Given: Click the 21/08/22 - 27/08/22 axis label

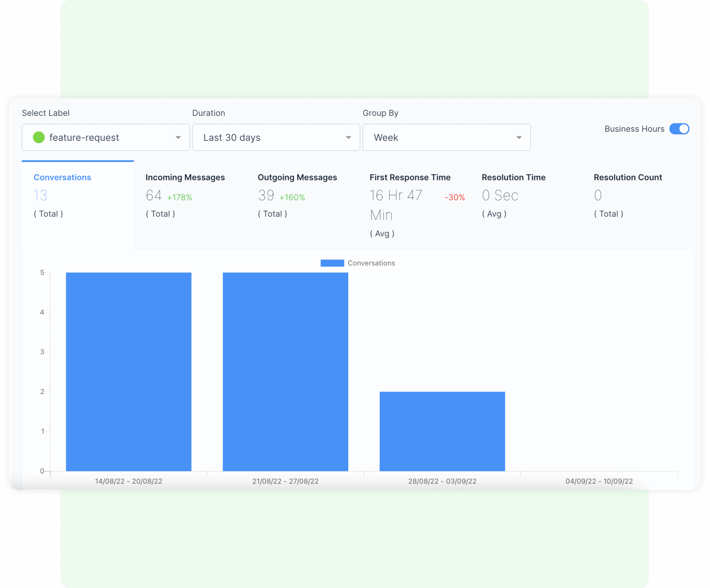Looking at the screenshot, I should [x=285, y=481].
